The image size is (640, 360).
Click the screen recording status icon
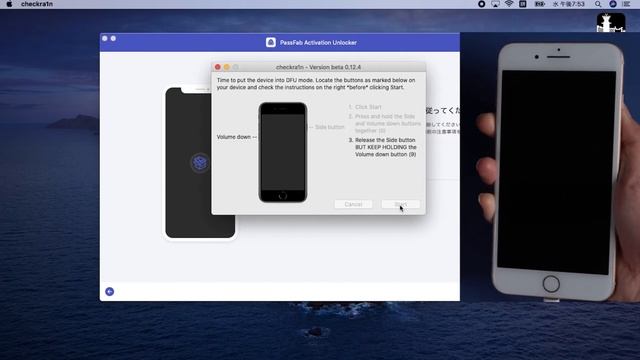[x=482, y=4]
